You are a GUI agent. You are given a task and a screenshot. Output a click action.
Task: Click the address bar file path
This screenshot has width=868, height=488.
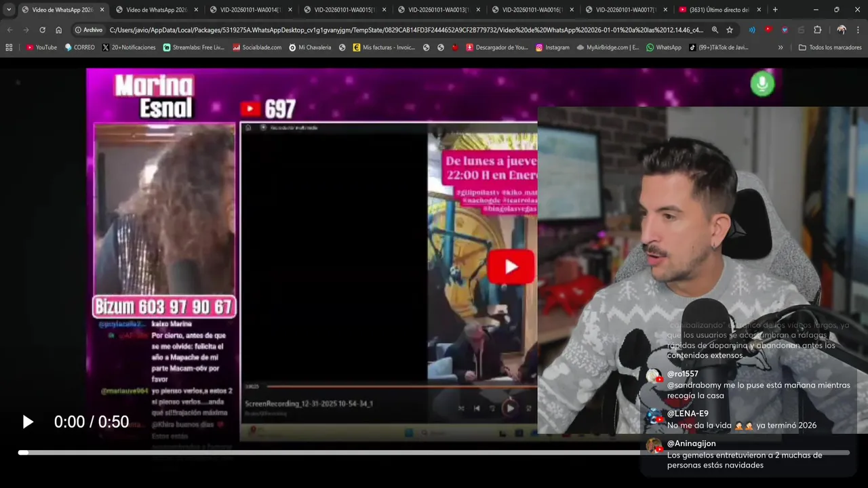pos(406,30)
